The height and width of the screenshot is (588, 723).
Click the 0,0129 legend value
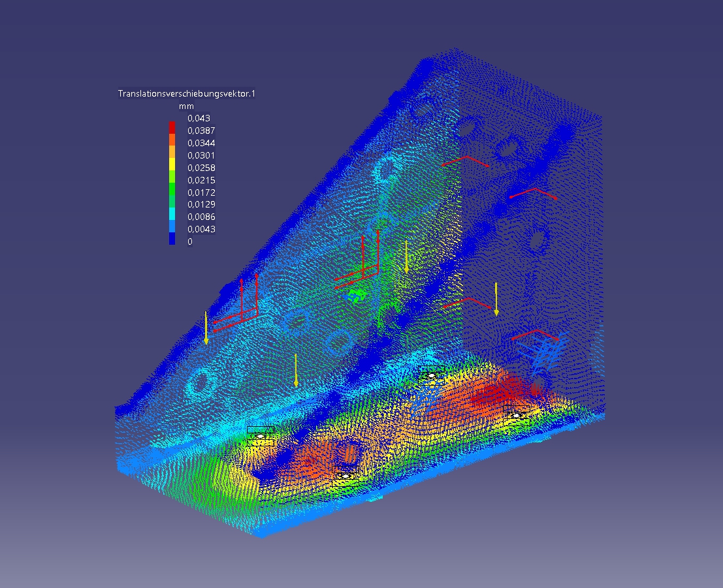(x=201, y=204)
